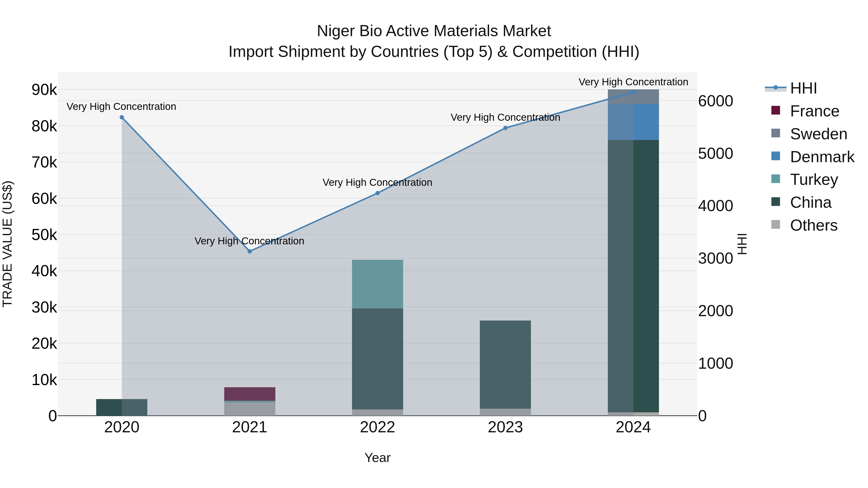
Task: Click the 2020 x-axis label
Action: tap(122, 427)
